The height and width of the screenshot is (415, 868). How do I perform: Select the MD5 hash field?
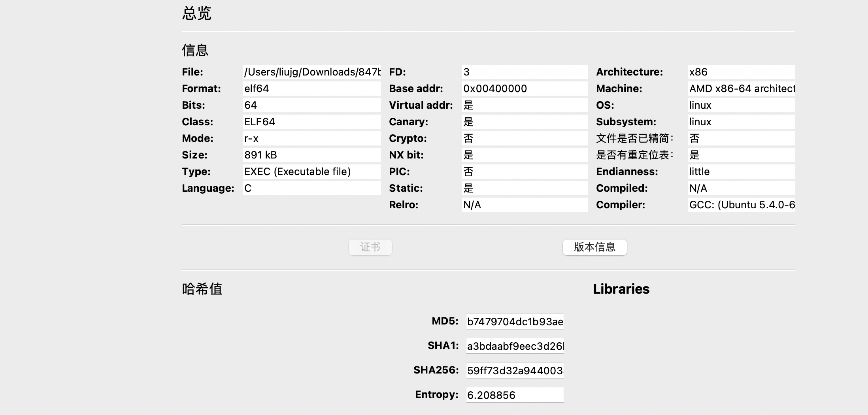(x=515, y=321)
